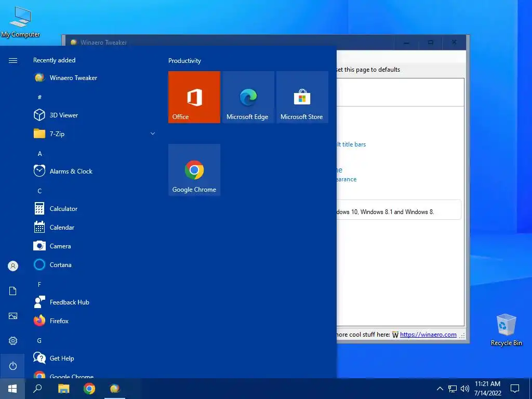Viewport: 532px width, 399px height.
Task: Switch to Winaero Tweaker taskbar button
Action: [115, 389]
